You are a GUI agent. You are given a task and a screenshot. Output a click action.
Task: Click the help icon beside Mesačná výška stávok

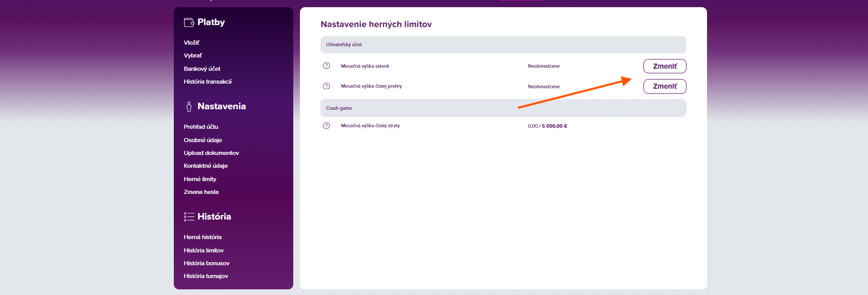pos(326,66)
